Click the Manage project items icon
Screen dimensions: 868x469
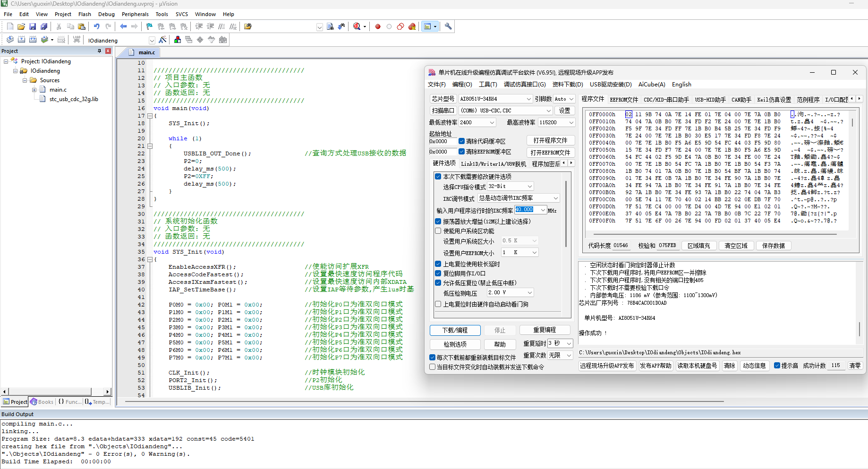178,40
